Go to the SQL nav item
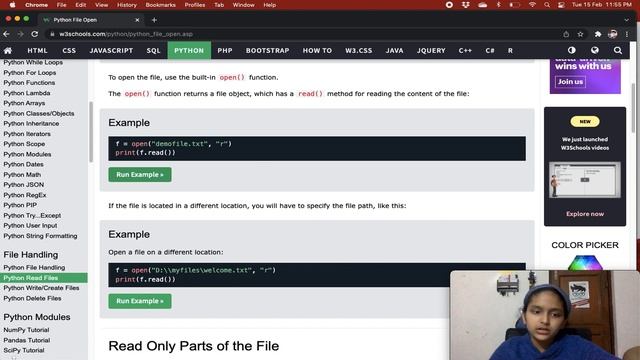 pos(153,51)
